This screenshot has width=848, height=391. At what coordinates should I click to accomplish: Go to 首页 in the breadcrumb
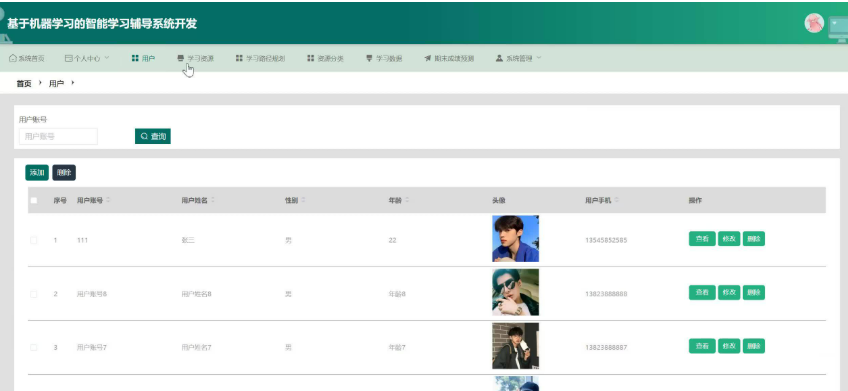pos(24,84)
